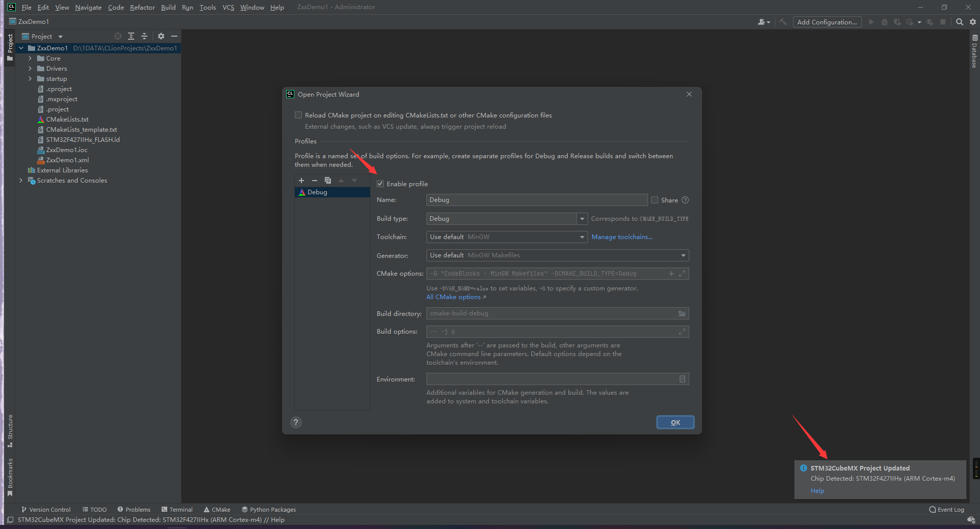Close the Open Project Wizard dialog

(x=689, y=94)
